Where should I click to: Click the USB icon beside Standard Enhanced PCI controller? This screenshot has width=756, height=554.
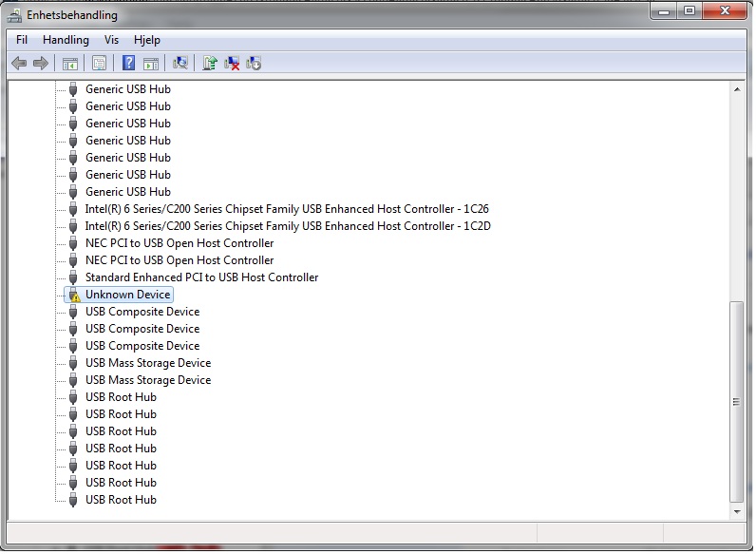(x=73, y=278)
